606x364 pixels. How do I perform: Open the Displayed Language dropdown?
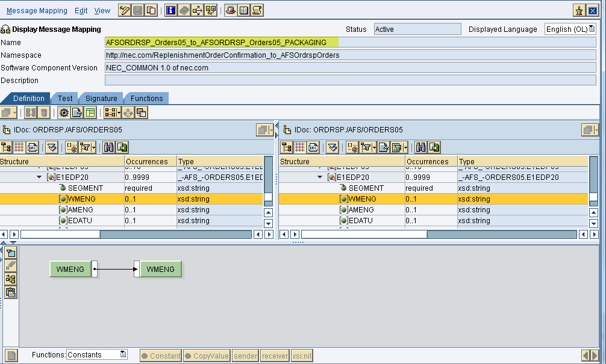click(x=591, y=29)
